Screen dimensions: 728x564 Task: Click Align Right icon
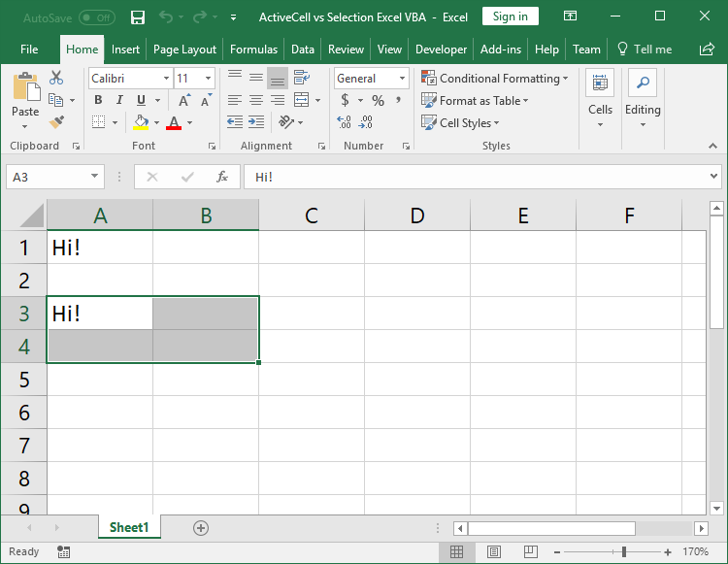[x=278, y=100]
